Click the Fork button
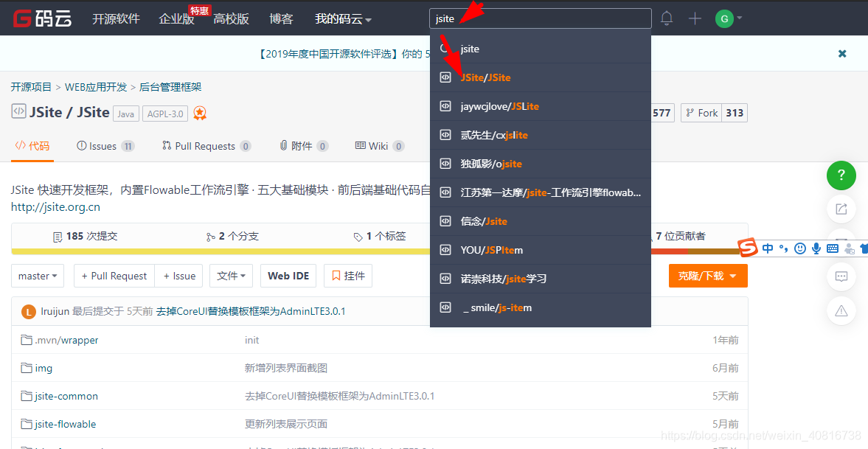This screenshot has height=449, width=868. [701, 113]
